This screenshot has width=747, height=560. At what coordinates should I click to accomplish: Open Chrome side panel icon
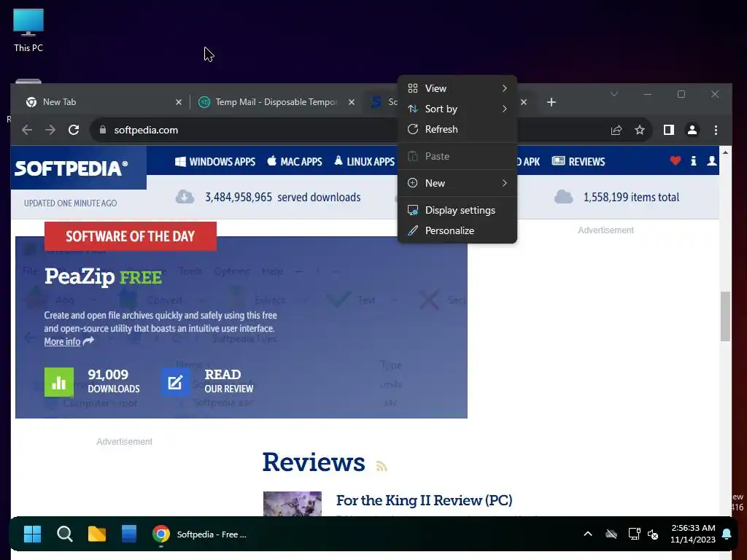coord(668,130)
